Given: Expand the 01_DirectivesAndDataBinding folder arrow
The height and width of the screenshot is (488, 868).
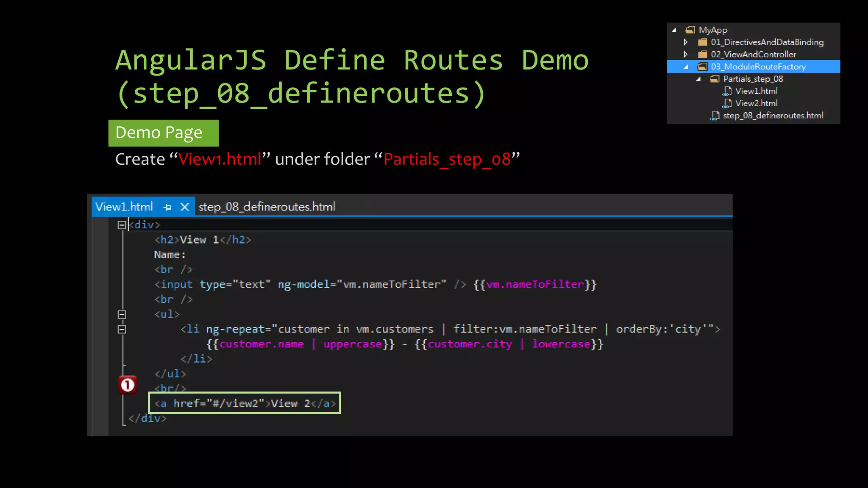Looking at the screenshot, I should click(686, 42).
